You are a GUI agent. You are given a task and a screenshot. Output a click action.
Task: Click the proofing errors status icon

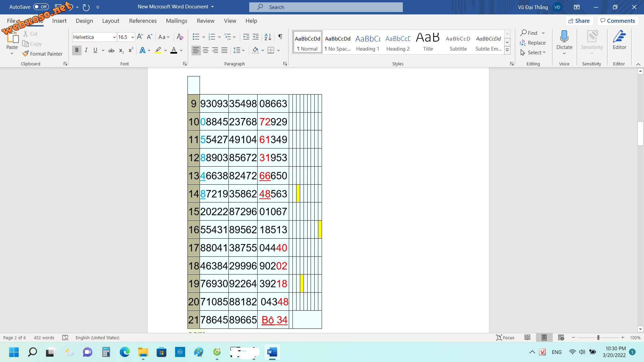coord(65,338)
